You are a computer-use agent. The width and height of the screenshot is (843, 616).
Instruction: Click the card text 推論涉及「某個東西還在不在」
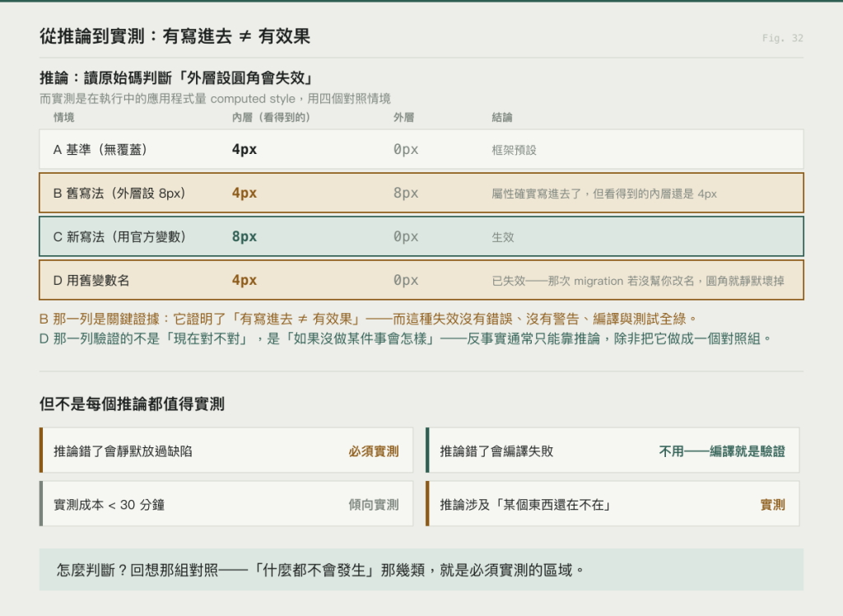525,505
